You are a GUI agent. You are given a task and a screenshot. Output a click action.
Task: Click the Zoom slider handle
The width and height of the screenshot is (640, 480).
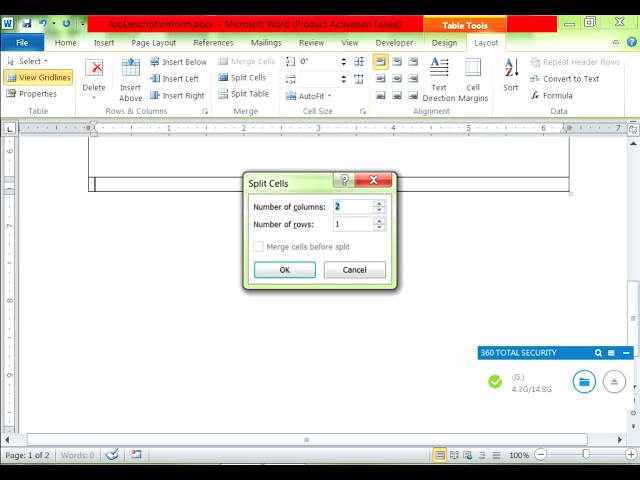pyautogui.click(x=586, y=454)
